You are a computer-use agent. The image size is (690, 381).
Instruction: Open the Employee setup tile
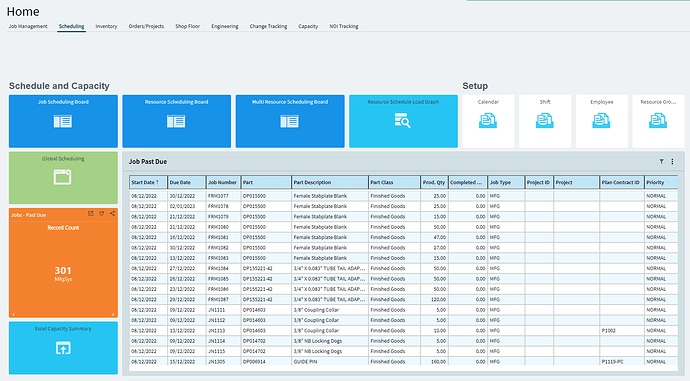point(602,121)
